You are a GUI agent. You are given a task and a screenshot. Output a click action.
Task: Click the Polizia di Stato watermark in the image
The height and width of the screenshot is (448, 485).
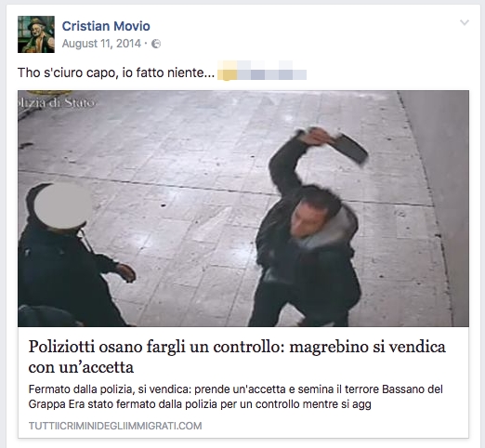[x=57, y=101]
